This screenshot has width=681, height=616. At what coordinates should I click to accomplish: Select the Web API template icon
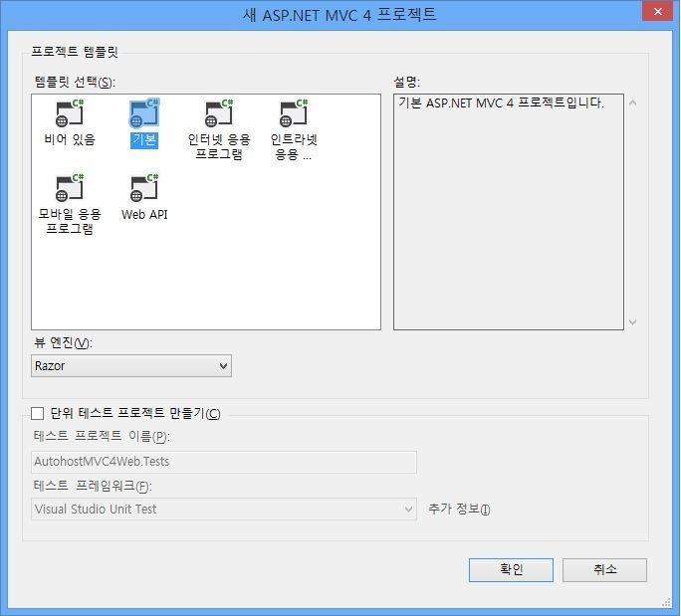pyautogui.click(x=144, y=188)
